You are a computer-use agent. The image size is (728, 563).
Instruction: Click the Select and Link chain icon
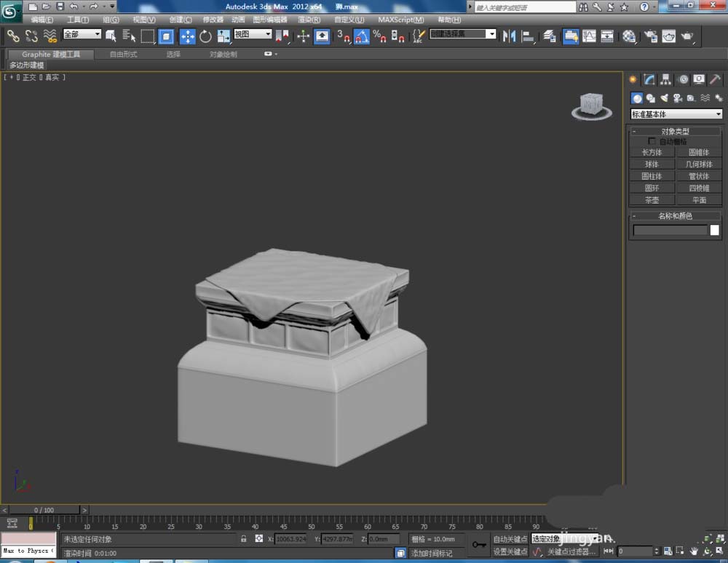(13, 36)
